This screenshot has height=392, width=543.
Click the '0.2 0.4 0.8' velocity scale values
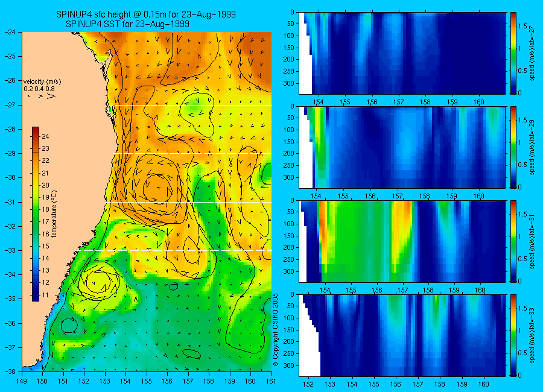pos(39,89)
